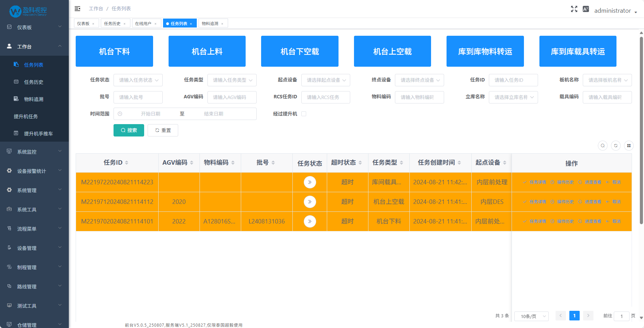
Task: Click the 机台上空载 button
Action: pos(393,51)
